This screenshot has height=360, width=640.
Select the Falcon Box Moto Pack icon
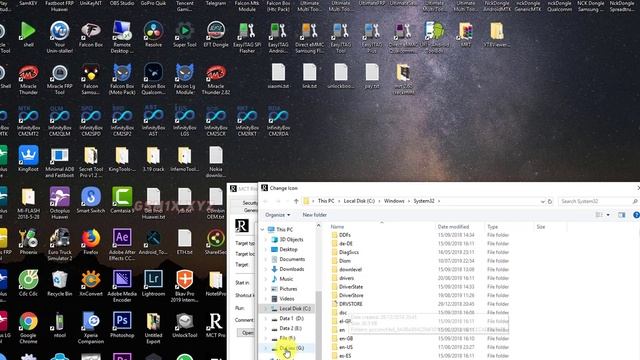(122, 79)
